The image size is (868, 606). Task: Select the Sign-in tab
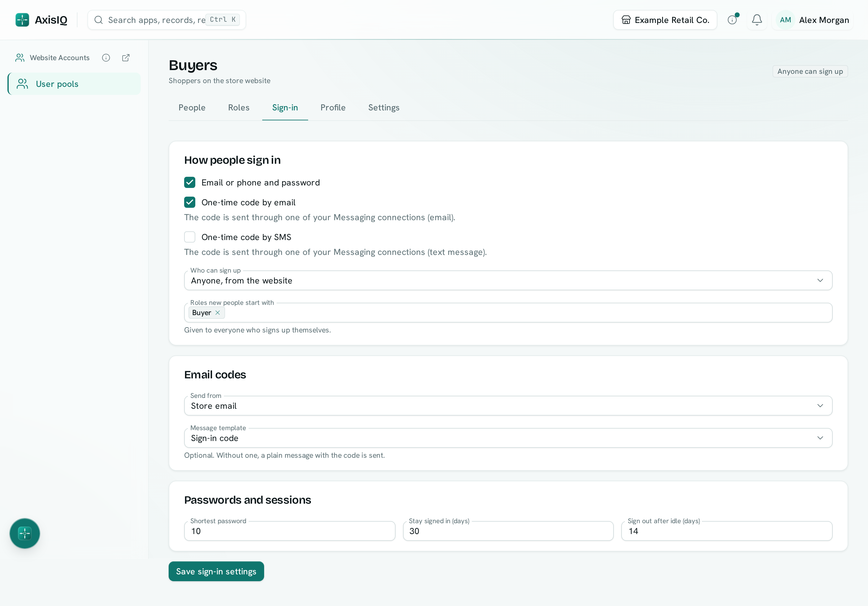point(285,107)
